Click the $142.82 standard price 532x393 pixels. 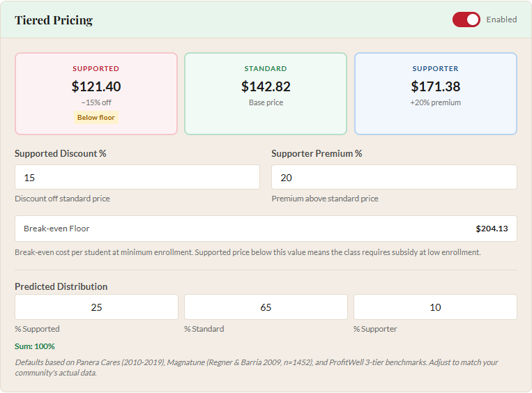pos(266,86)
